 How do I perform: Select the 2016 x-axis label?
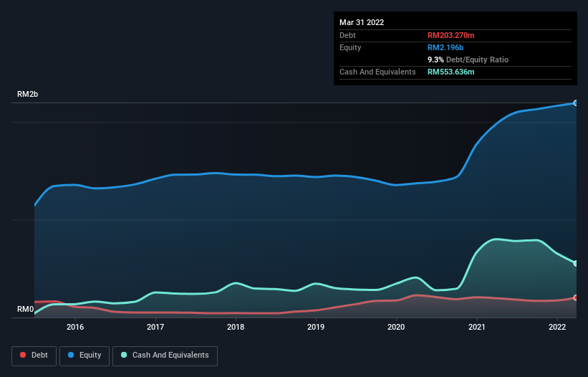point(75,327)
